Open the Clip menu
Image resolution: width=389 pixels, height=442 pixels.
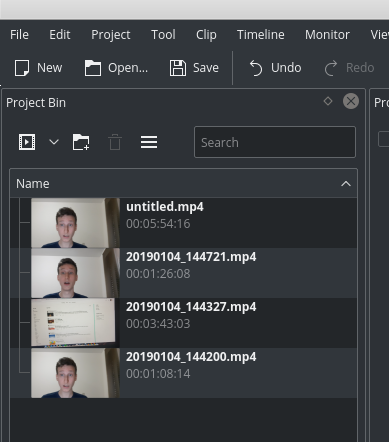tap(206, 35)
